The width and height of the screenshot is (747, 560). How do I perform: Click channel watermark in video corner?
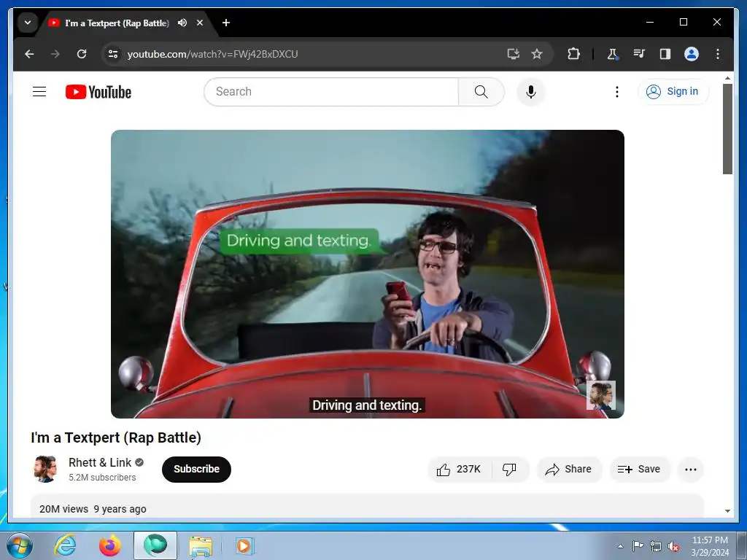[x=601, y=395]
